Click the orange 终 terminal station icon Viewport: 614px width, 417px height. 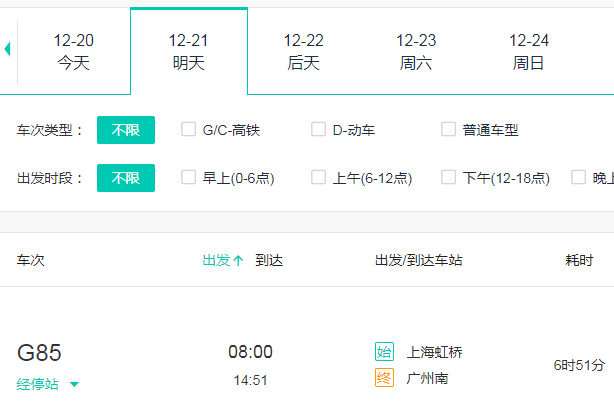(x=384, y=379)
